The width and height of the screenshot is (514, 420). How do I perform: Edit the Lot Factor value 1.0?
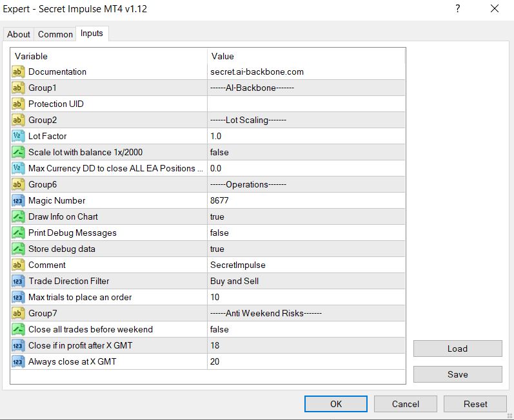(x=306, y=136)
